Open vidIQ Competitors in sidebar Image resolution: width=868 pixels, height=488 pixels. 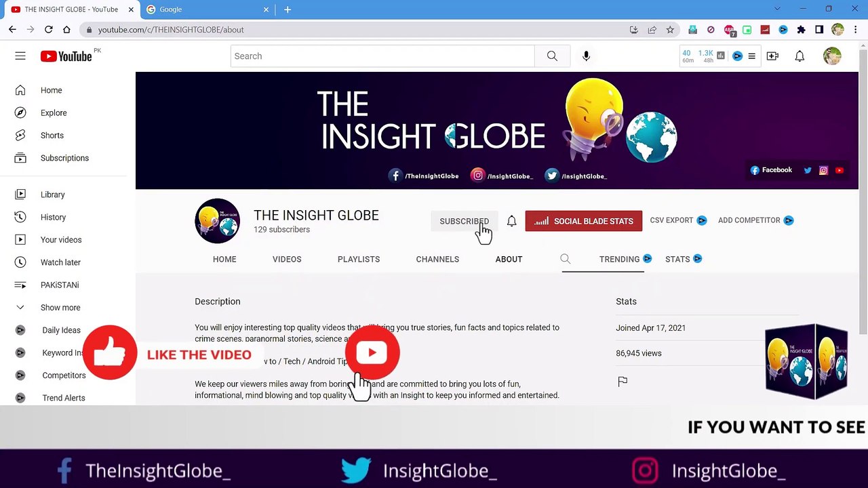click(63, 375)
